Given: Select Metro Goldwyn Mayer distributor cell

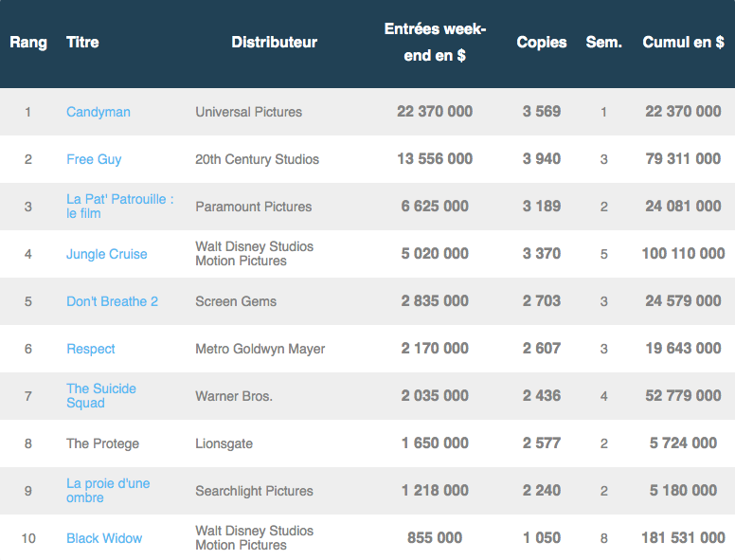Looking at the screenshot, I should [x=260, y=349].
